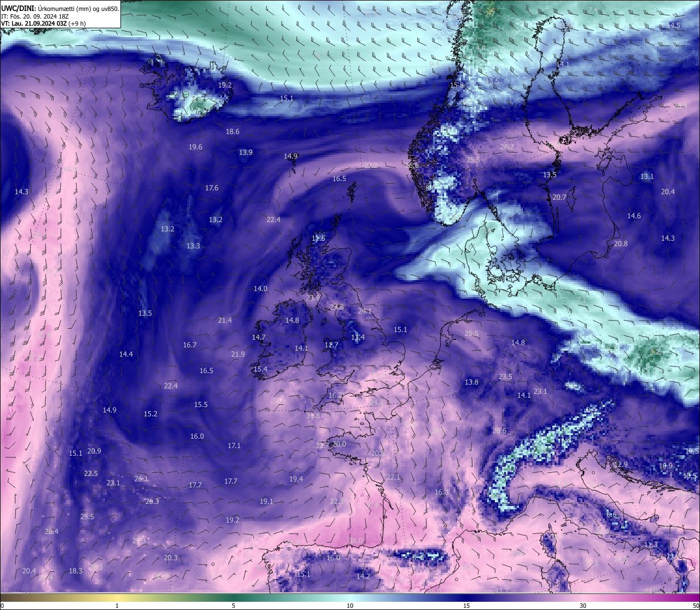Screen dimensions: 700x610
Task: Click the 21.9 value on the map
Action: click(238, 354)
